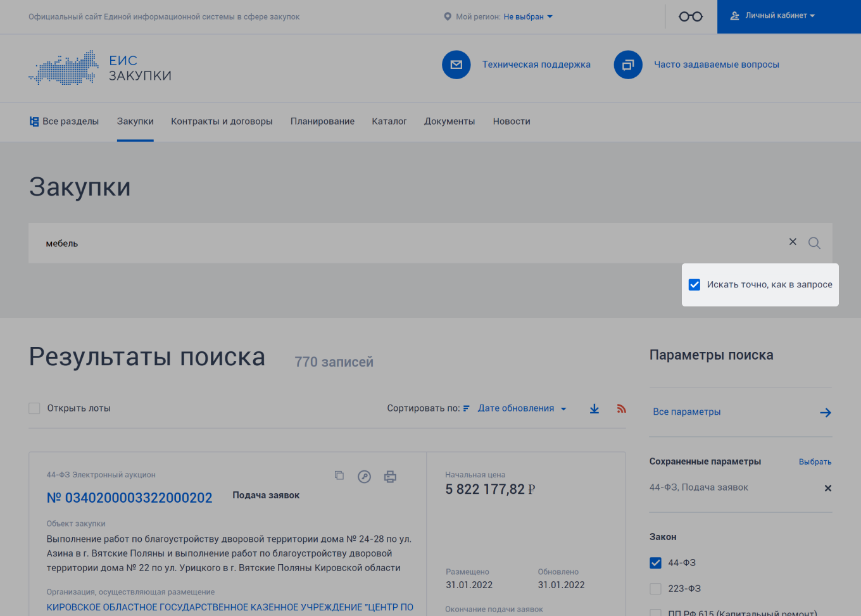Clear the search query with the X icon

pyautogui.click(x=793, y=242)
